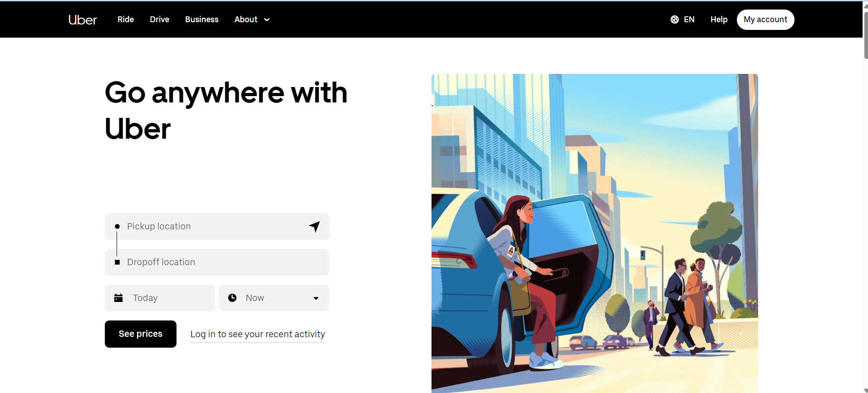Viewport: 868px width, 393px height.
Task: Open the Now time dropdown
Action: [x=274, y=298]
